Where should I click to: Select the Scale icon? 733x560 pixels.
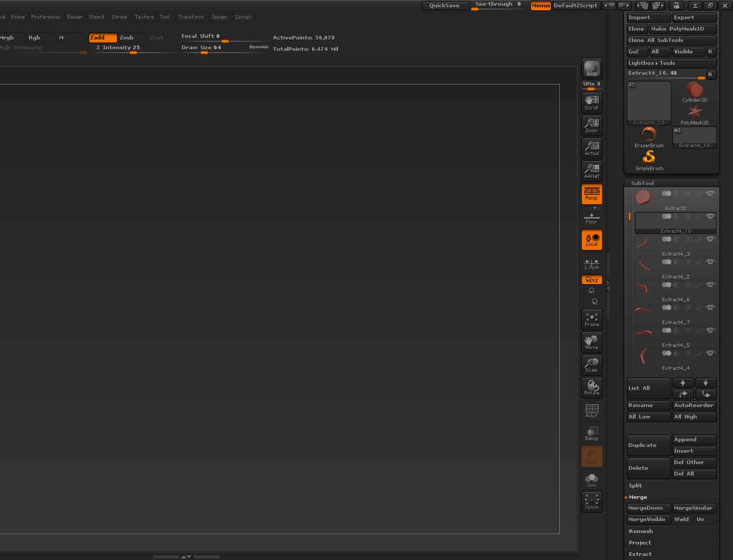point(591,365)
